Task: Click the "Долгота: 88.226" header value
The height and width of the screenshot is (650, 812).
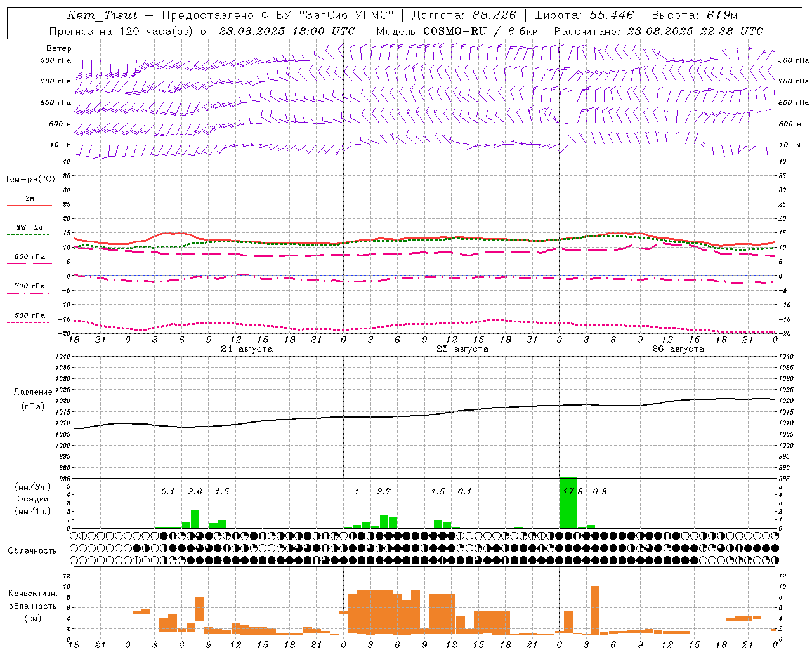Action: point(464,15)
